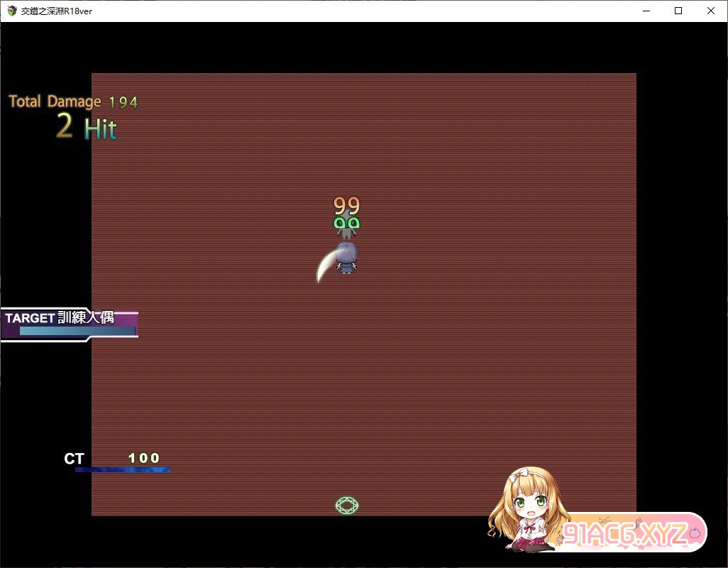Screen dimensions: 728x568
Task: Click the green-eyed training dummy enemy
Action: pos(346,226)
